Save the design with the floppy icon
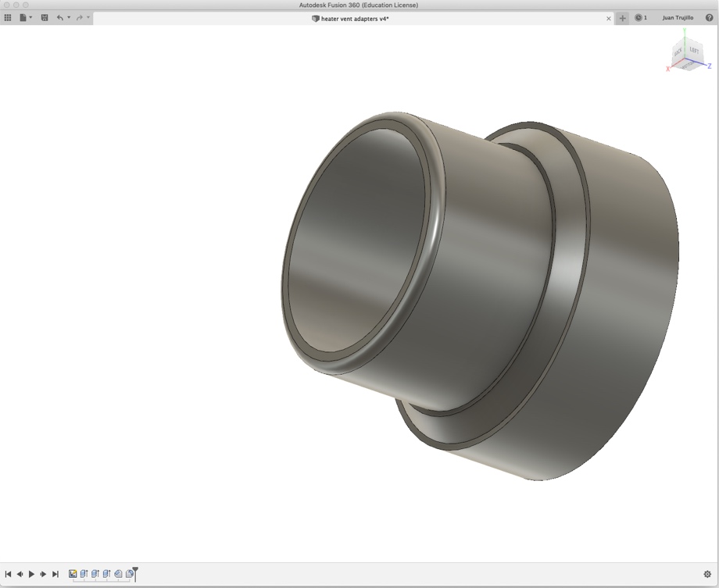The image size is (719, 588). (x=45, y=18)
